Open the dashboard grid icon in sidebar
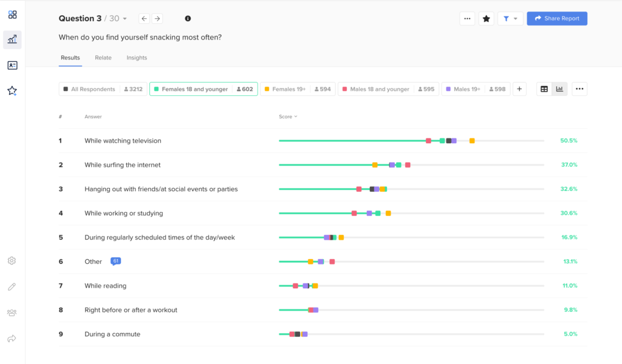This screenshot has width=622, height=364. [12, 15]
